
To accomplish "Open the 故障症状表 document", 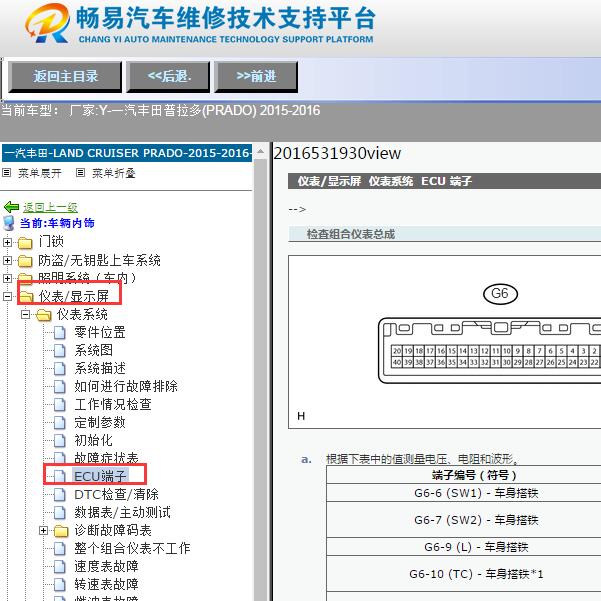I will (106, 458).
